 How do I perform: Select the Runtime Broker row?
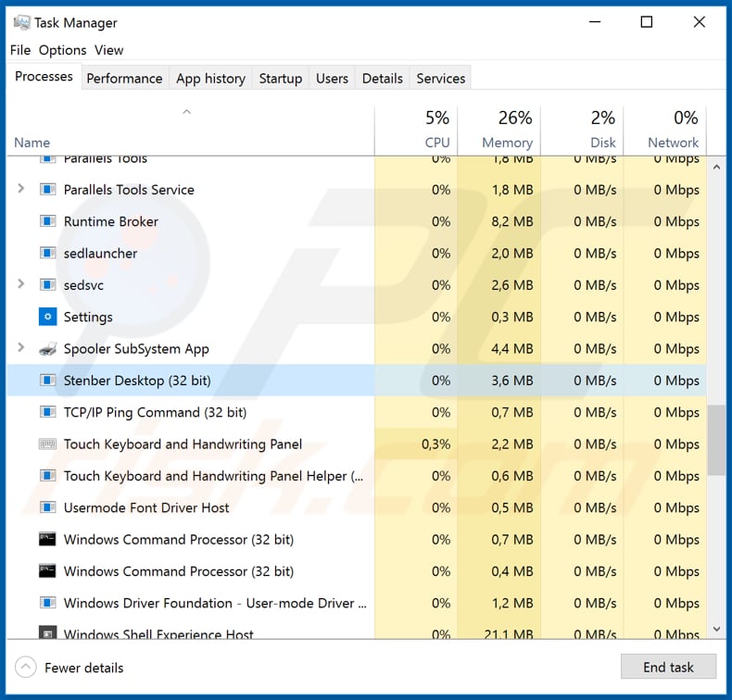tap(357, 221)
